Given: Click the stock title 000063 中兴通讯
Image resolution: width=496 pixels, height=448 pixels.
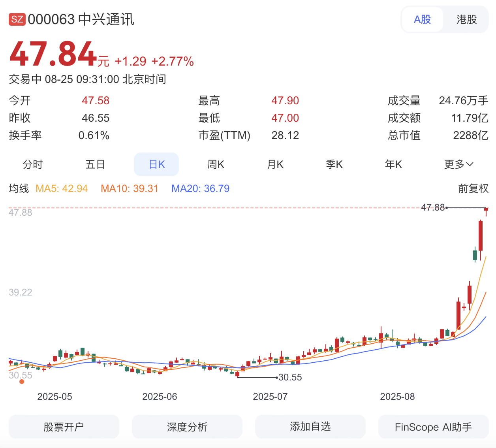Looking at the screenshot, I should tap(81, 19).
